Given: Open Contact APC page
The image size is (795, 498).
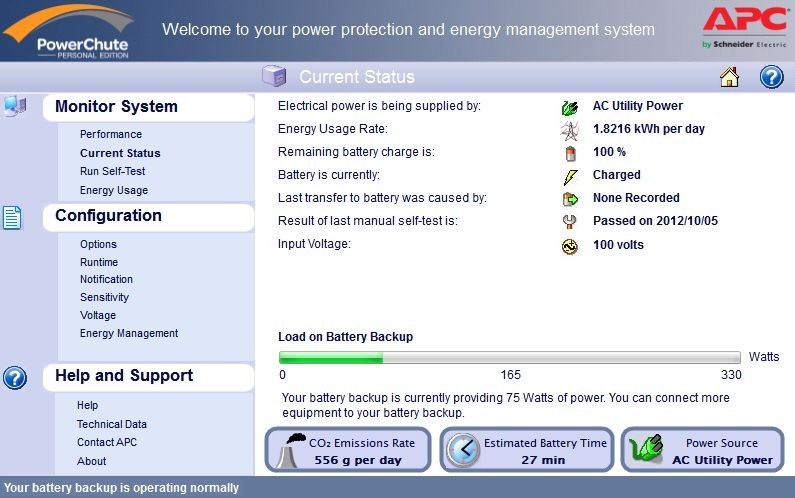Looking at the screenshot, I should tap(106, 442).
